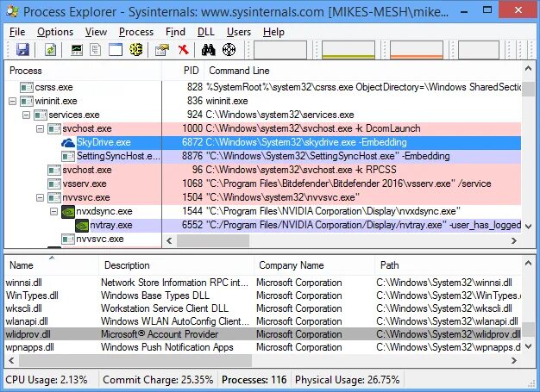Click the View DLLs gear icon
Image resolution: width=540 pixels, height=392 pixels.
click(x=136, y=50)
